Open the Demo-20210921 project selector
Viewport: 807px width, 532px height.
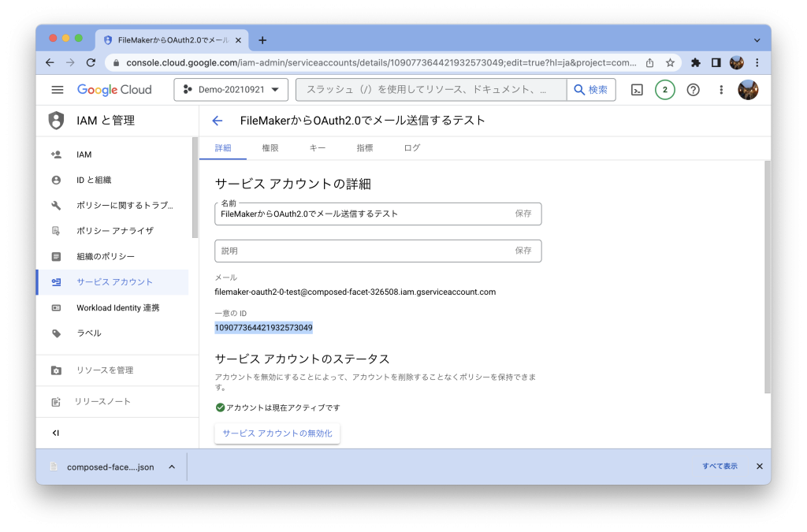tap(231, 90)
